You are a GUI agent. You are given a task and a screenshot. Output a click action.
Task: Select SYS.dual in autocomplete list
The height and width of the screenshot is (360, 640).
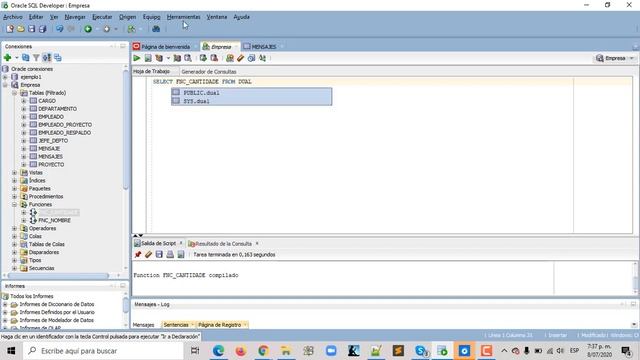pyautogui.click(x=251, y=101)
